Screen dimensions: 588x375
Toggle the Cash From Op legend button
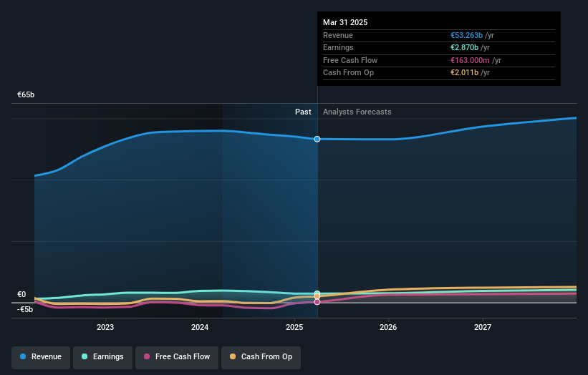tap(261, 357)
